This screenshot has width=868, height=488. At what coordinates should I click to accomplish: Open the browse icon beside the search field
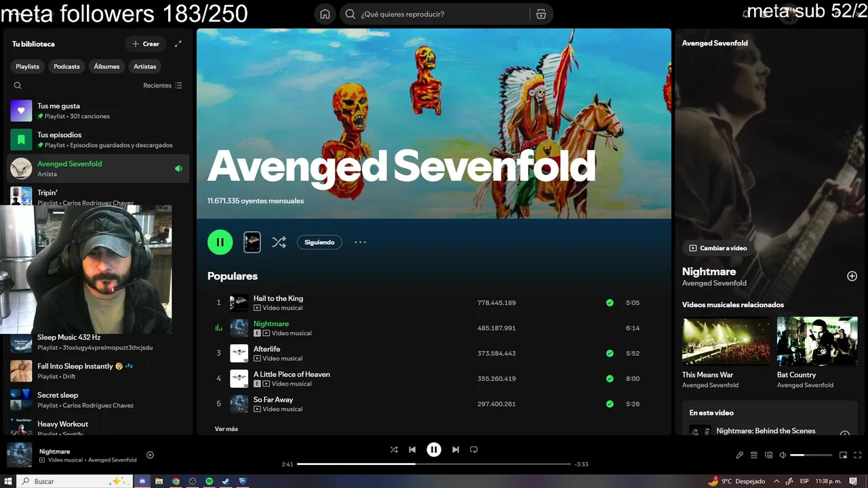click(540, 14)
